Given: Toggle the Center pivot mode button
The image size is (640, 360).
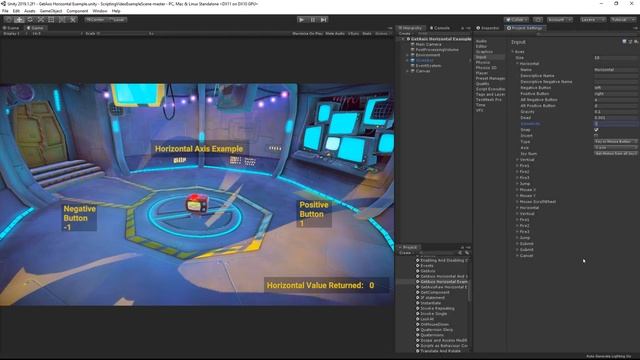Looking at the screenshot, I should pyautogui.click(x=95, y=20).
